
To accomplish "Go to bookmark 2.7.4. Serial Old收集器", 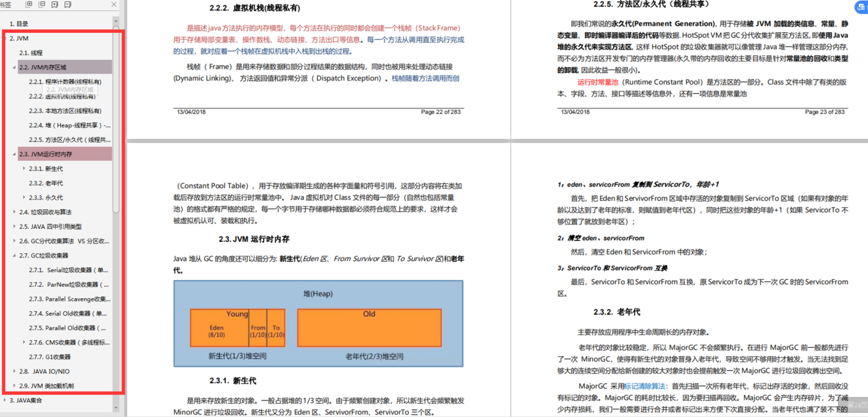I will pos(68,313).
